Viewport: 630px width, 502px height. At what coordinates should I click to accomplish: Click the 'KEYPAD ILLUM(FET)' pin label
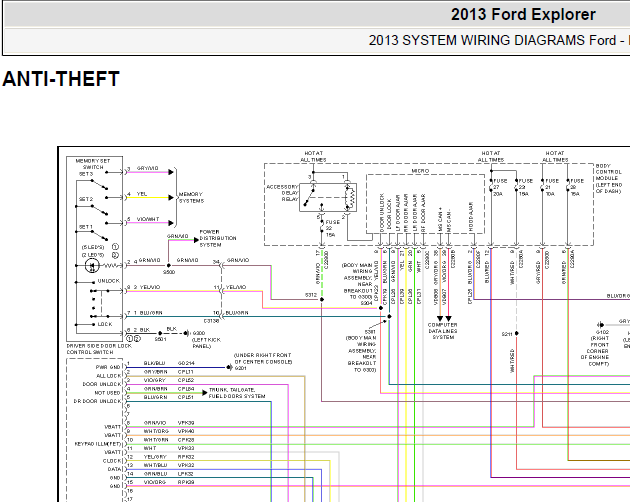tap(98, 444)
